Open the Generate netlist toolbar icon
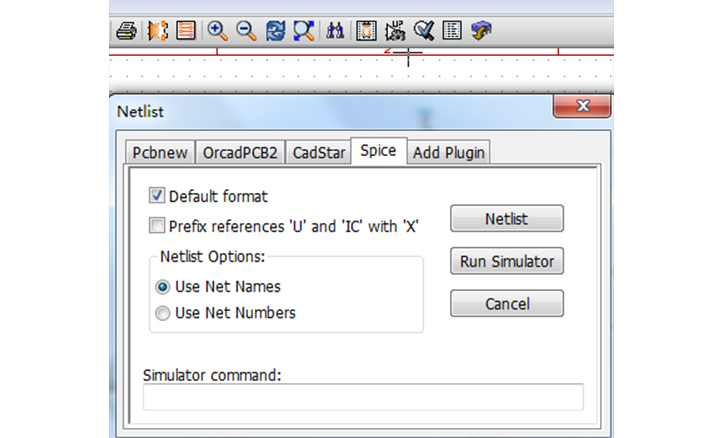The width and height of the screenshot is (724, 438). [x=157, y=31]
